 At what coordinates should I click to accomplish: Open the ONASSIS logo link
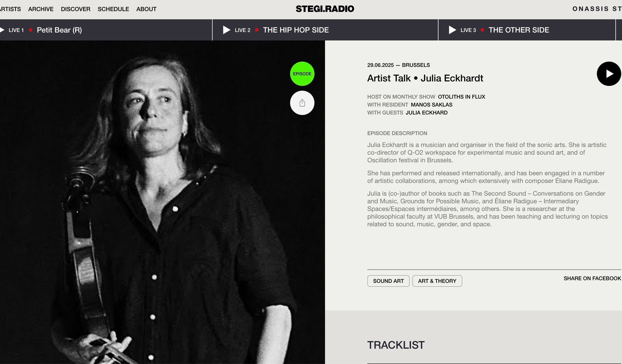[x=597, y=9]
